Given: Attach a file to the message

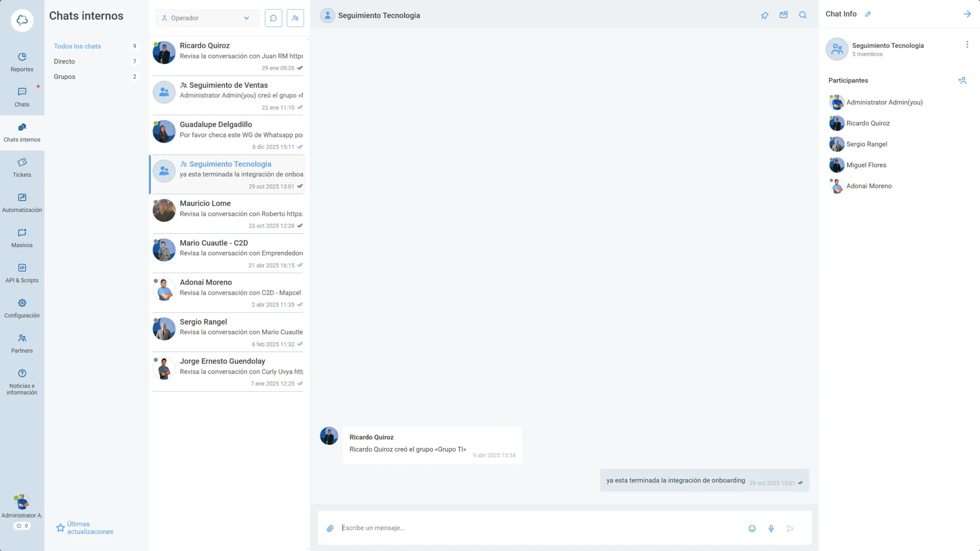Looking at the screenshot, I should tap(330, 528).
